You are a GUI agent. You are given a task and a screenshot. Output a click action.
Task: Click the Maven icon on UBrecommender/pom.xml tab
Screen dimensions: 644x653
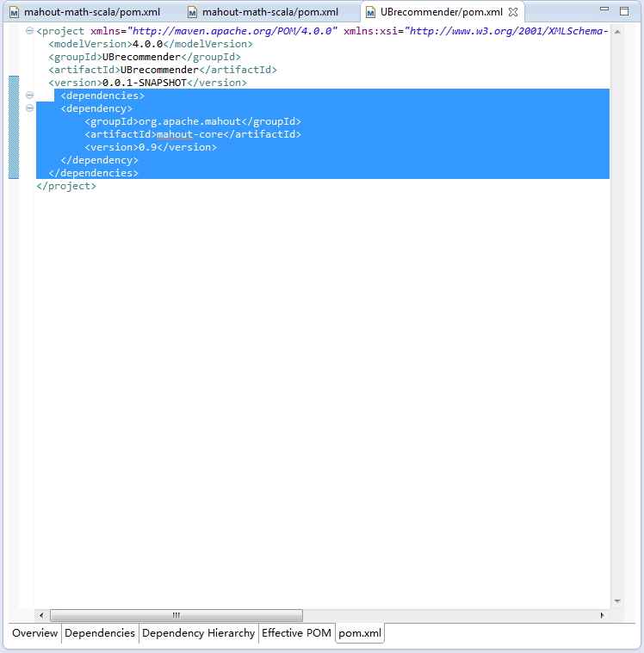tap(370, 13)
